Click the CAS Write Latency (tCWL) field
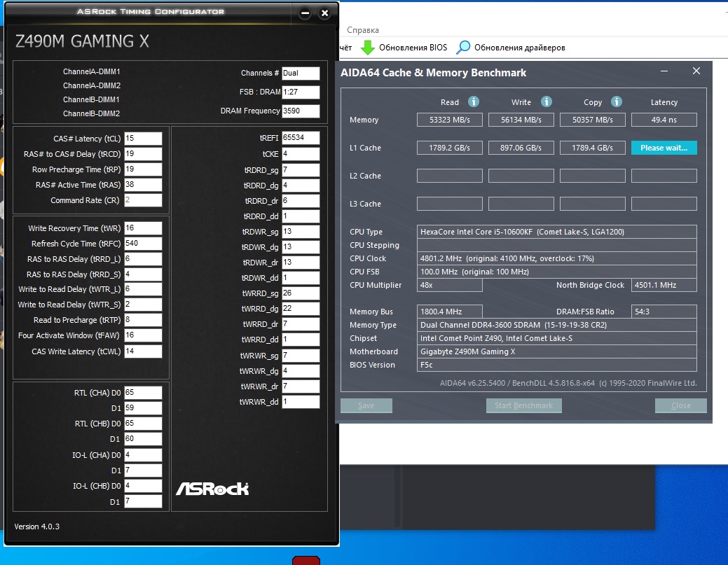 [143, 351]
